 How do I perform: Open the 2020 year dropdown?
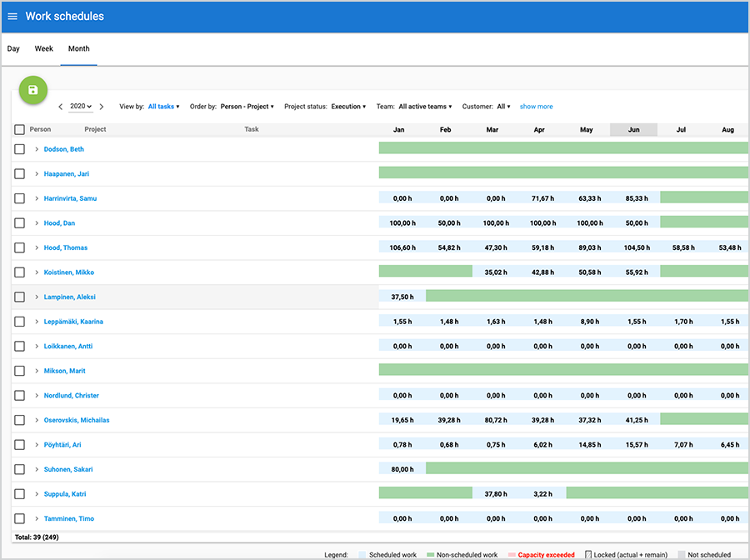(81, 106)
